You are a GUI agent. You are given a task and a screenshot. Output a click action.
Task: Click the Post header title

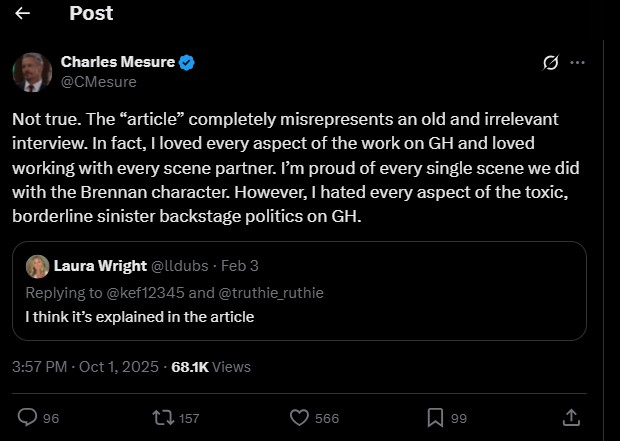pyautogui.click(x=91, y=14)
